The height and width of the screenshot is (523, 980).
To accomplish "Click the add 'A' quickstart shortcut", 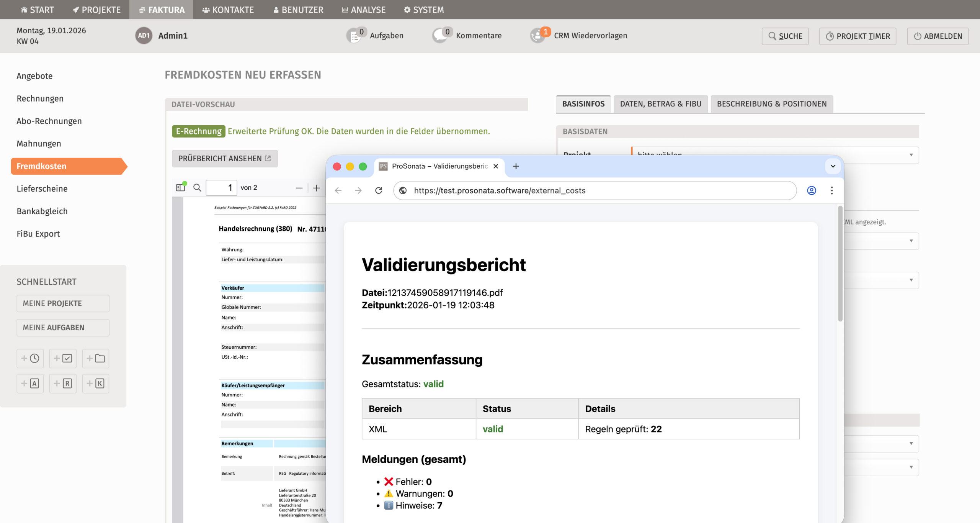I will coord(30,383).
